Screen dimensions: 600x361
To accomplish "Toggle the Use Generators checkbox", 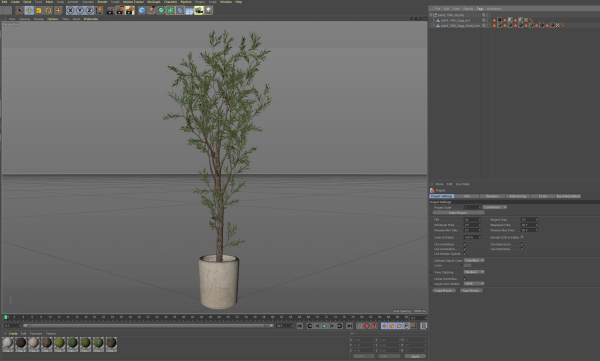I will pos(465,249).
